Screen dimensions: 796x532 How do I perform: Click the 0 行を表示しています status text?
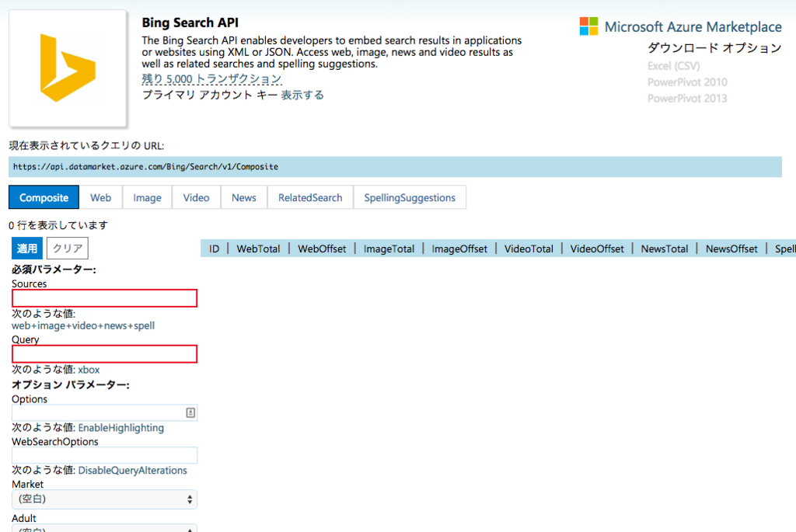click(x=58, y=225)
